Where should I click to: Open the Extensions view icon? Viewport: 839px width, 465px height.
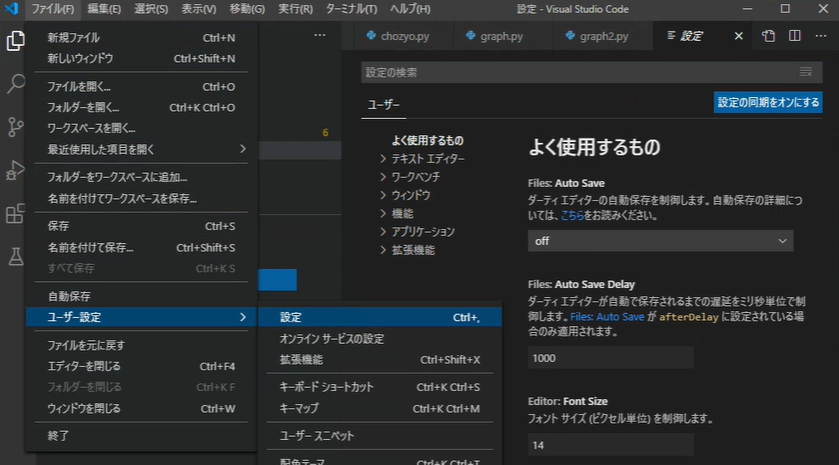point(15,214)
